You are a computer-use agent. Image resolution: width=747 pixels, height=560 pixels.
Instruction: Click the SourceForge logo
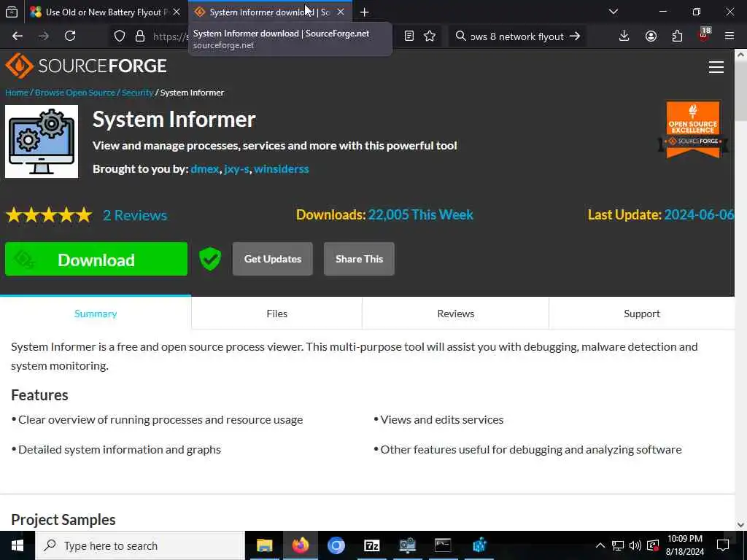coord(86,66)
